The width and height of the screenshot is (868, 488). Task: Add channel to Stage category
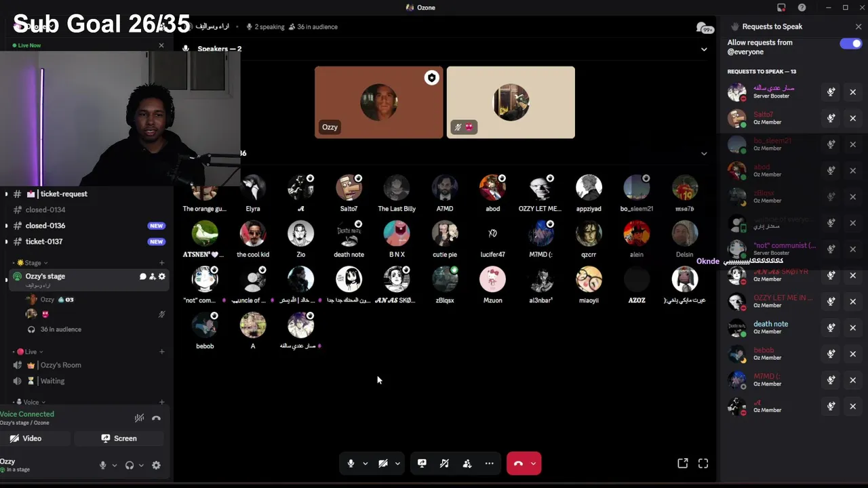161,263
